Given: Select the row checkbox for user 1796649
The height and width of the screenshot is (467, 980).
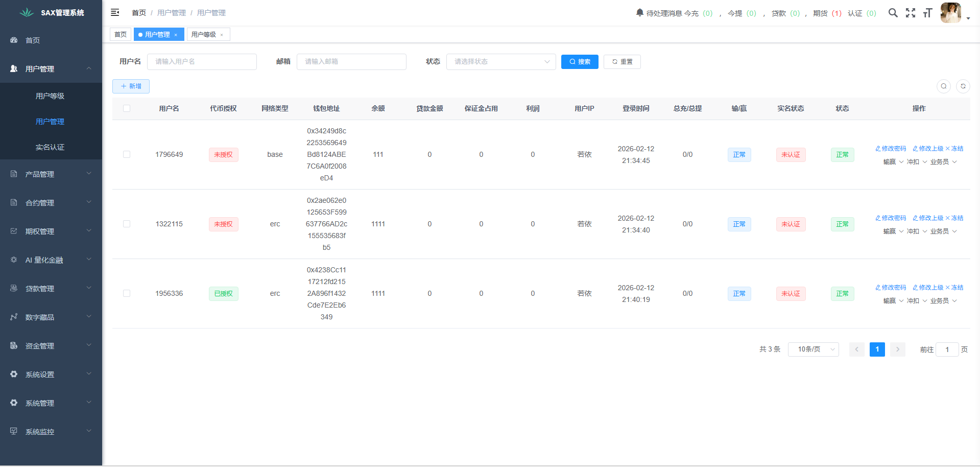Looking at the screenshot, I should coord(127,154).
